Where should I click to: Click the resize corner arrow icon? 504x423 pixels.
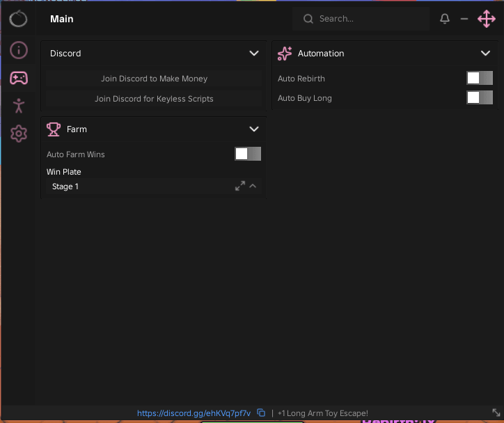(x=496, y=413)
